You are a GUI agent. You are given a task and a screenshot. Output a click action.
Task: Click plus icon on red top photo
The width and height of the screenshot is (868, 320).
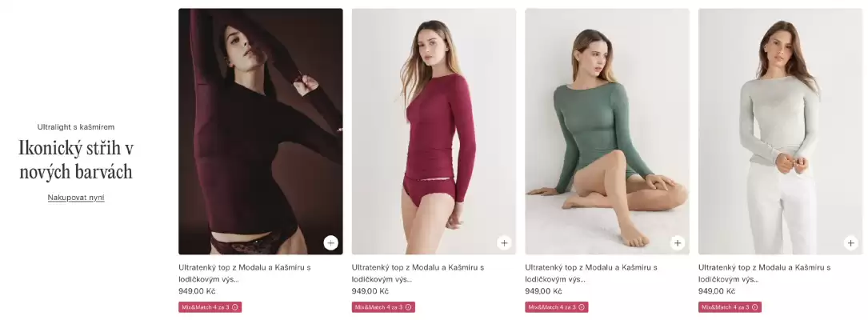(x=504, y=242)
